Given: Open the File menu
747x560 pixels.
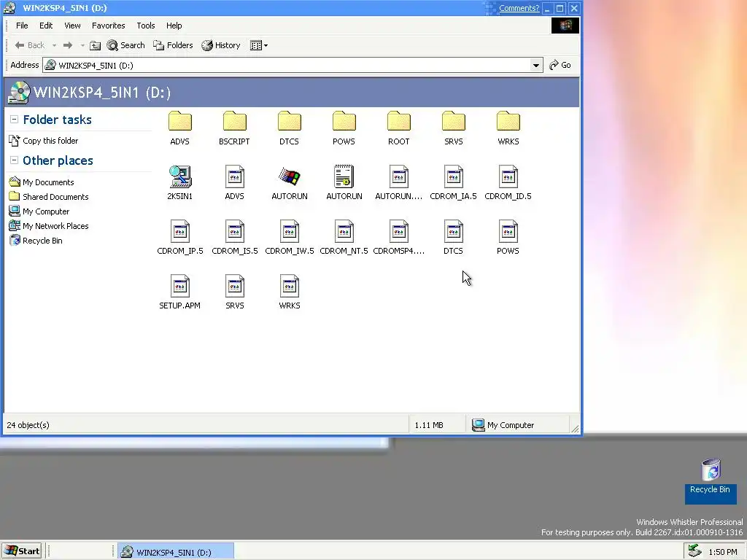Looking at the screenshot, I should 22,26.
